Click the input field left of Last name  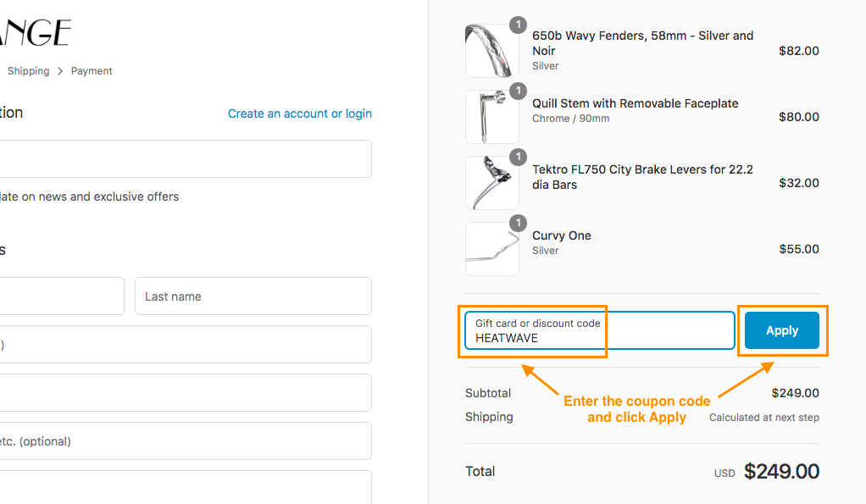61,296
